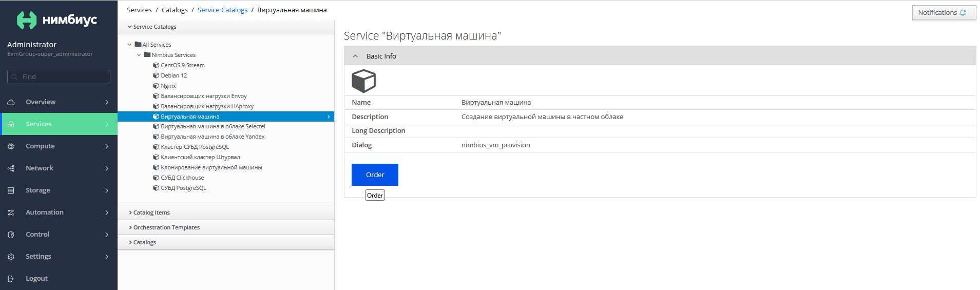Open the Storage menu
The image size is (980, 290).
coord(59,190)
